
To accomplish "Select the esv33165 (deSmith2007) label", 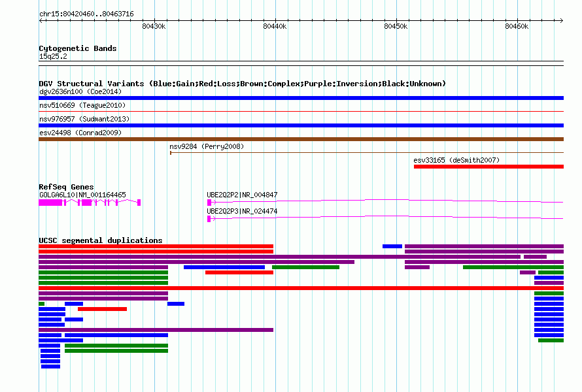I will (456, 160).
